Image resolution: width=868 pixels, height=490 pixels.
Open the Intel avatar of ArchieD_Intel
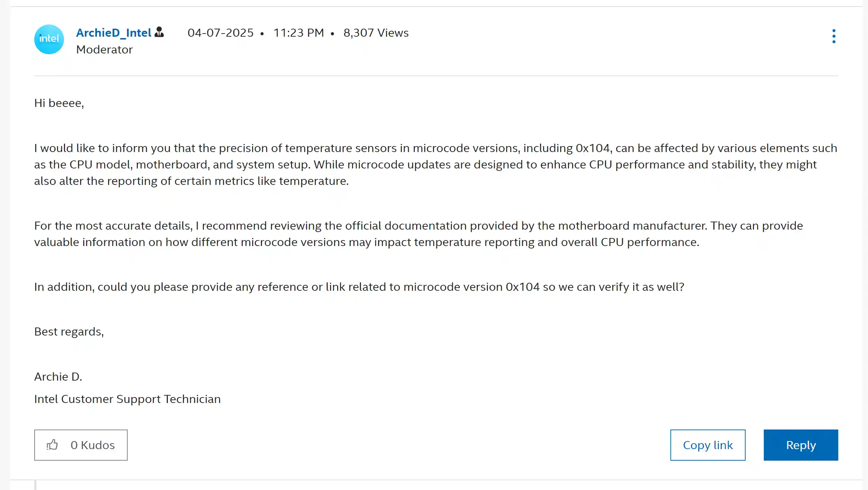tap(49, 39)
